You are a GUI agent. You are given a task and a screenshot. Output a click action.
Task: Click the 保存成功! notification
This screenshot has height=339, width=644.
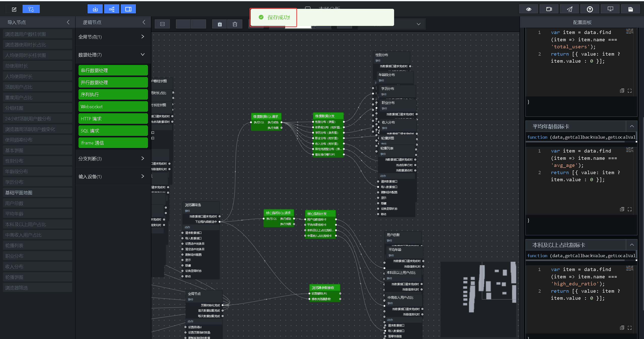[322, 17]
